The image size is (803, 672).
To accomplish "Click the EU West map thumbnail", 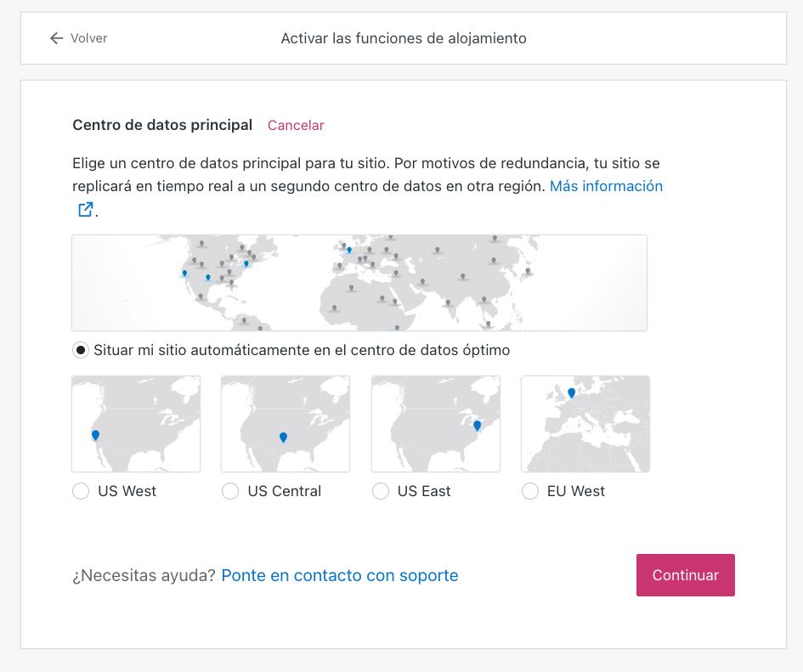I will coord(585,424).
